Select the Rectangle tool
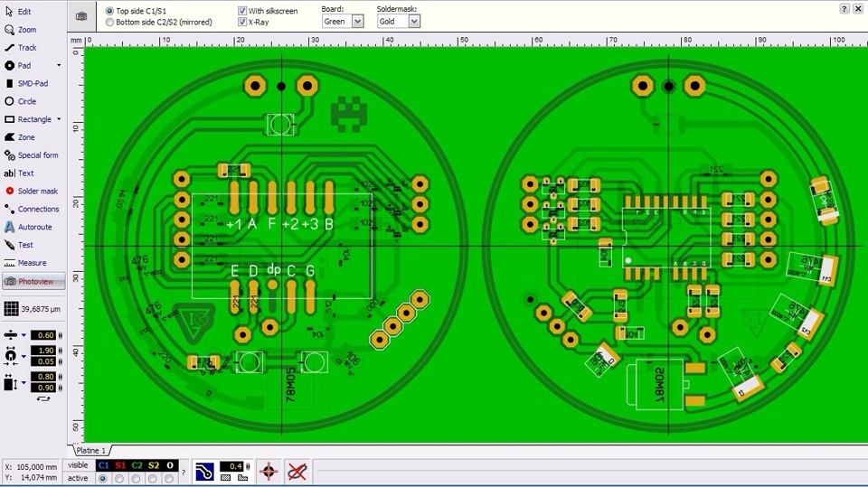 click(x=28, y=119)
